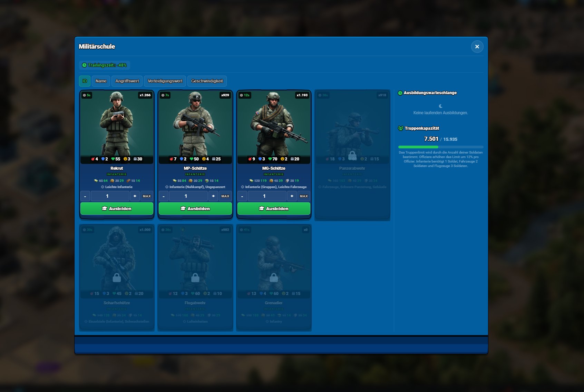The height and width of the screenshot is (392, 584).
Task: Sort units by ID
Action: pos(85,81)
